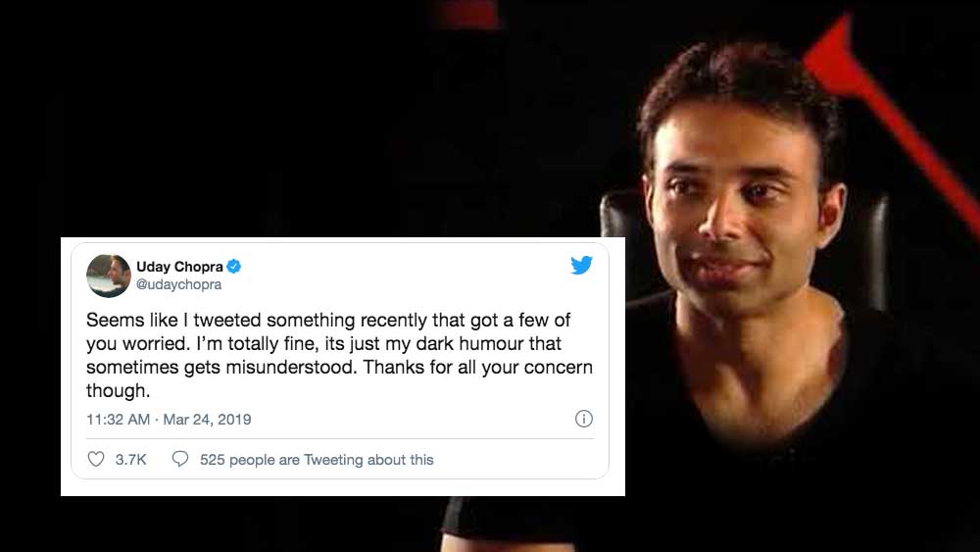Open "525 people are Tweeting about this"
Image resolution: width=980 pixels, height=552 pixels.
pyautogui.click(x=316, y=460)
